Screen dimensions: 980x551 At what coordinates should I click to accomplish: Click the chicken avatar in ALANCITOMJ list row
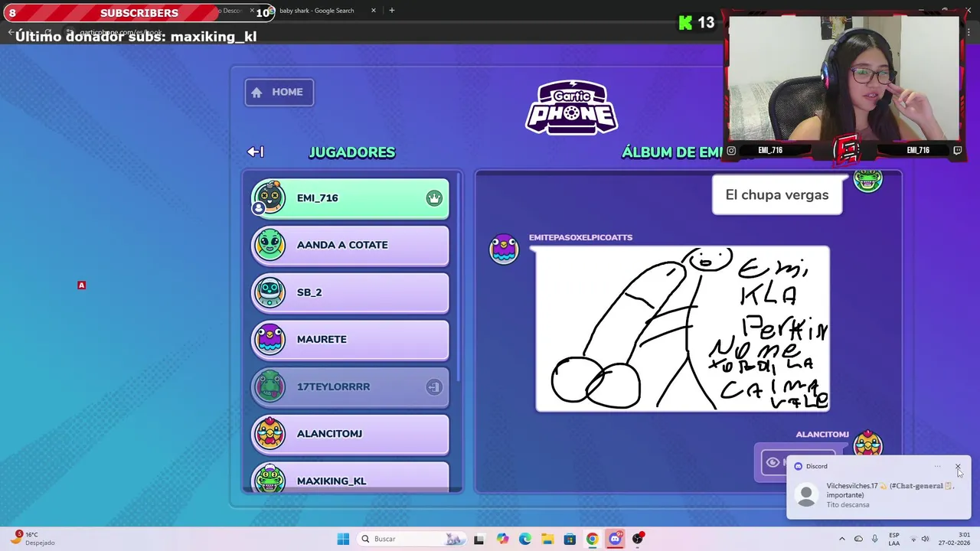tap(269, 434)
